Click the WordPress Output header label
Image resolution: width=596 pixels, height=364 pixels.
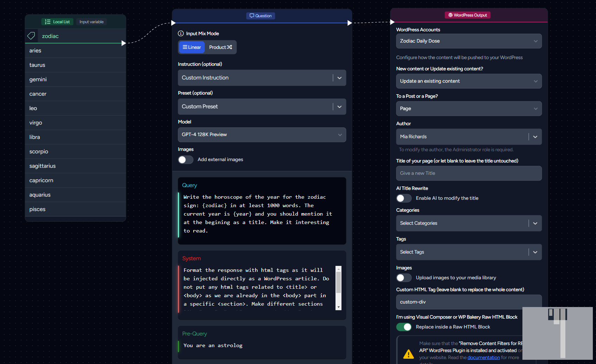[x=468, y=15]
